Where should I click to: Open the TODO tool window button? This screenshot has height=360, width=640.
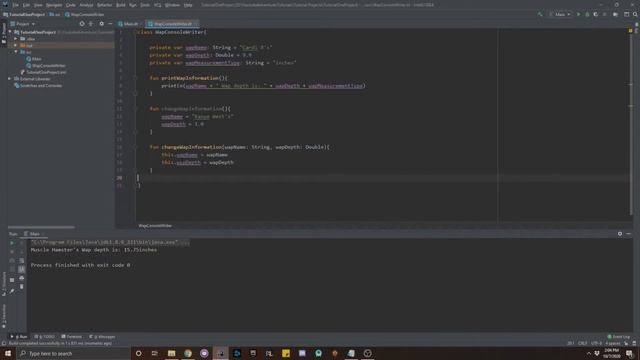44,337
